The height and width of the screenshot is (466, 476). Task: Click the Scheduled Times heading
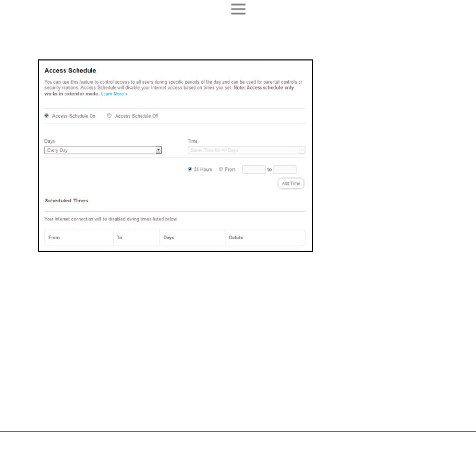(x=67, y=200)
